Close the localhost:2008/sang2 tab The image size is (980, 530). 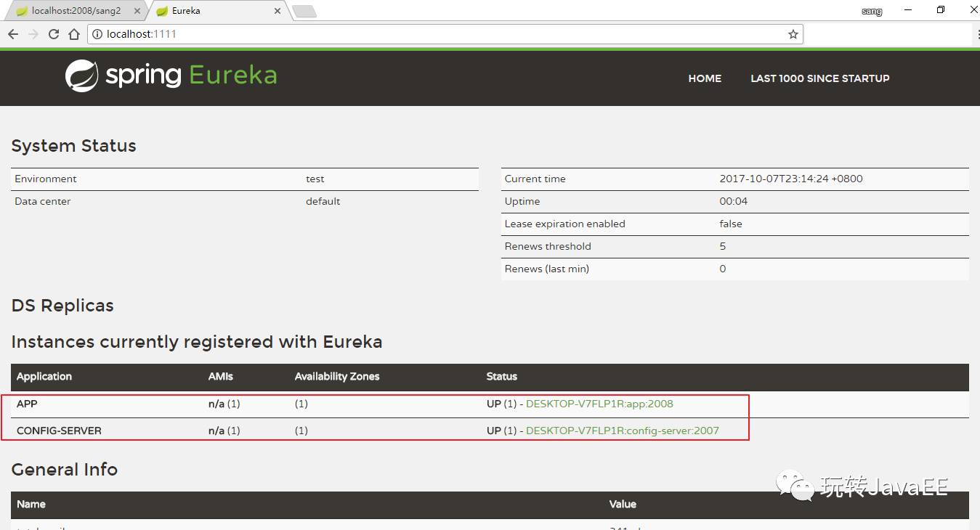click(137, 11)
